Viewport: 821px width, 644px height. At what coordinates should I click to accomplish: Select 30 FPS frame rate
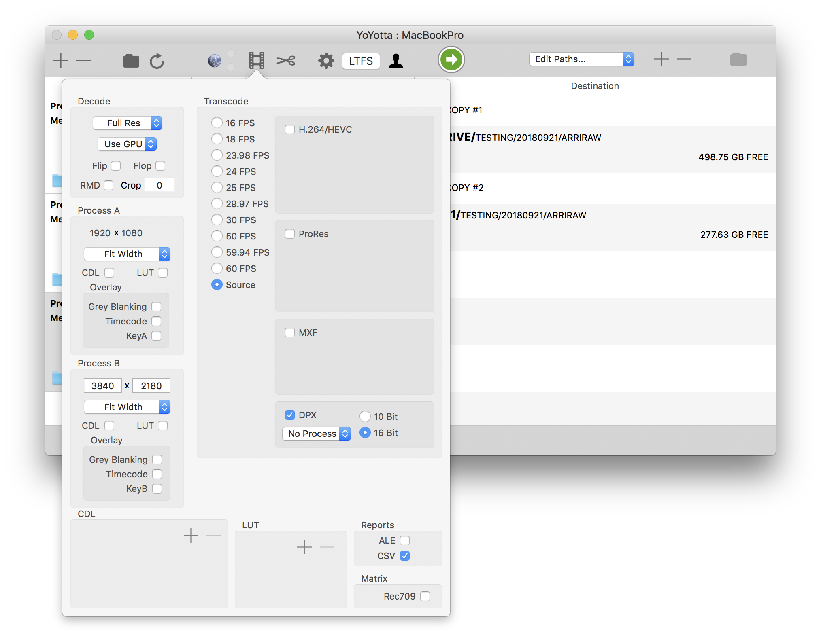tap(217, 220)
